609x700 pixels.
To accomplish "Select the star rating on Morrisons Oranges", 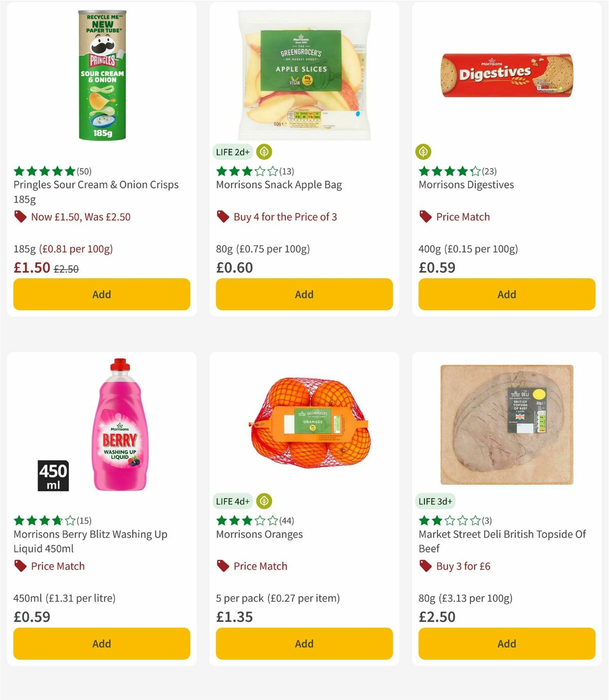I will [x=246, y=520].
